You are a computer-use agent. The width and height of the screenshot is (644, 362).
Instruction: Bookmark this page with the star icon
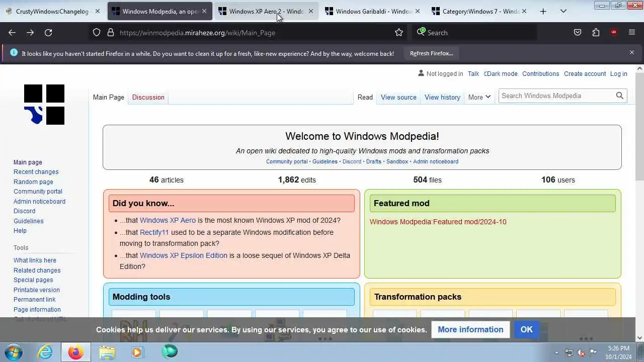tap(399, 32)
